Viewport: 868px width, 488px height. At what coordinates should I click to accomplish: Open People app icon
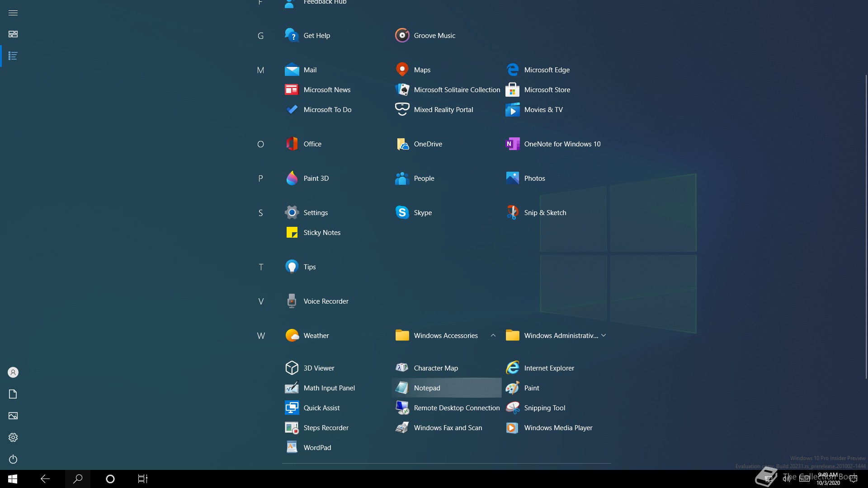[x=402, y=178]
